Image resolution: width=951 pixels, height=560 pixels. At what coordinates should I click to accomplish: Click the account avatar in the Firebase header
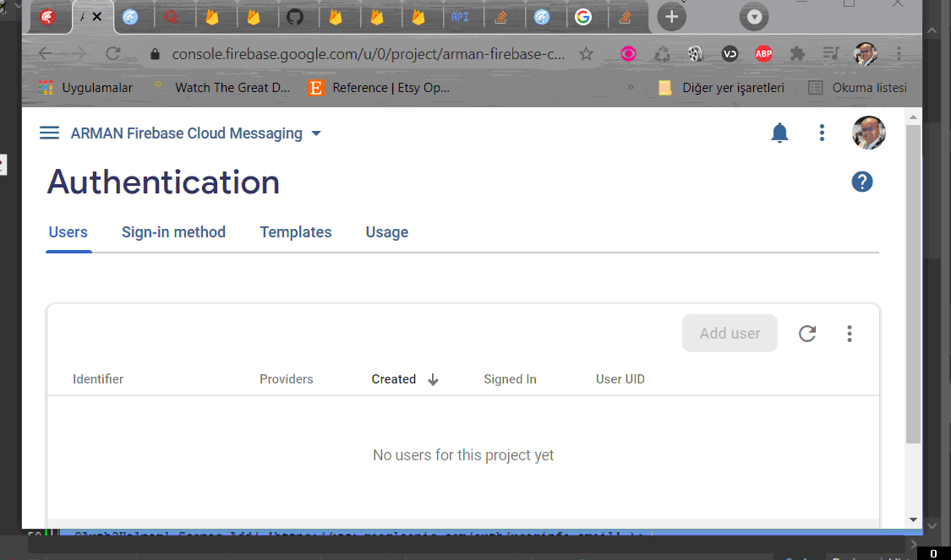tap(868, 133)
